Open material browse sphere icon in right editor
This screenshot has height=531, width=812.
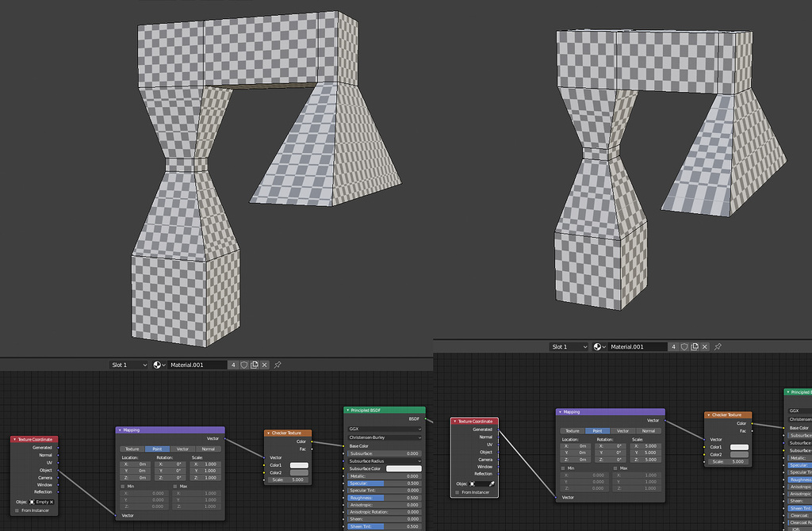[x=599, y=347]
